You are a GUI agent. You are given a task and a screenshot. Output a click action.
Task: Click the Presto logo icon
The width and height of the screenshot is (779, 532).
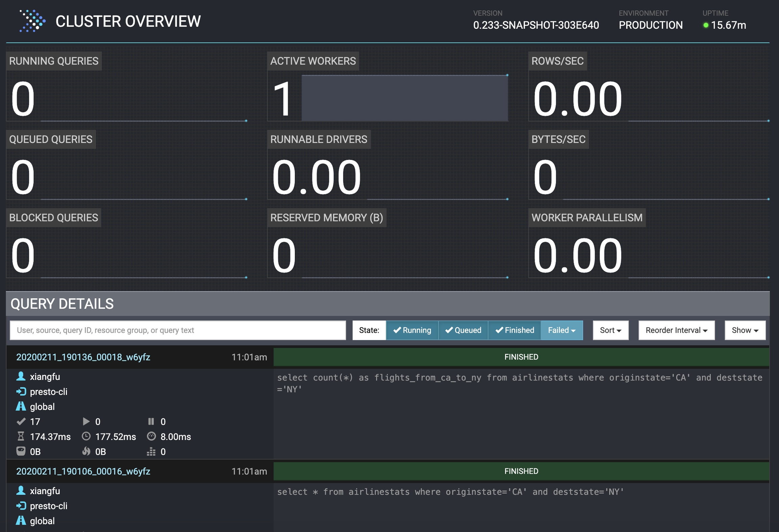(x=32, y=21)
